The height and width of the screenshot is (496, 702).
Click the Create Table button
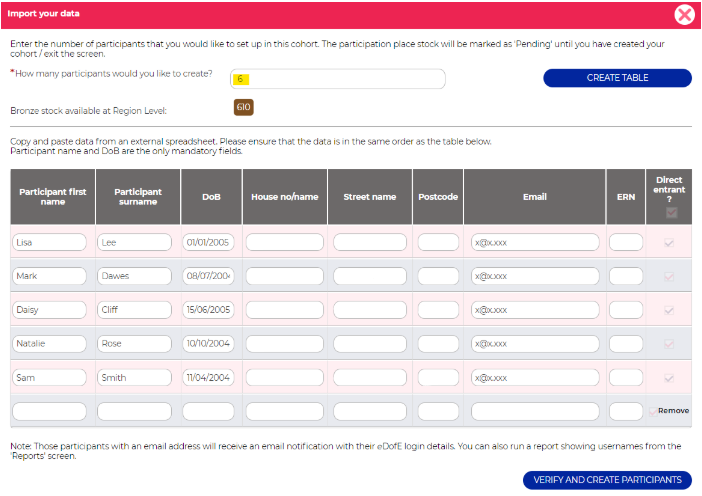[617, 78]
